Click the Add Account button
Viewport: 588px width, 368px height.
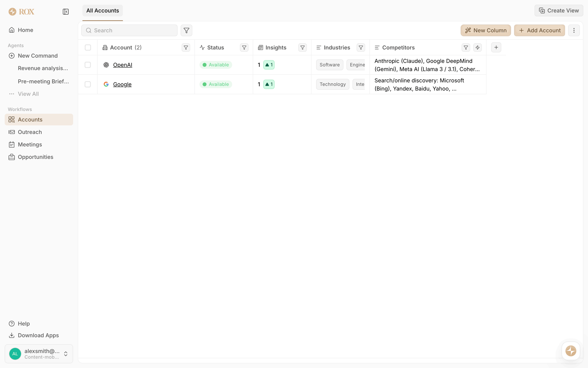pyautogui.click(x=539, y=30)
